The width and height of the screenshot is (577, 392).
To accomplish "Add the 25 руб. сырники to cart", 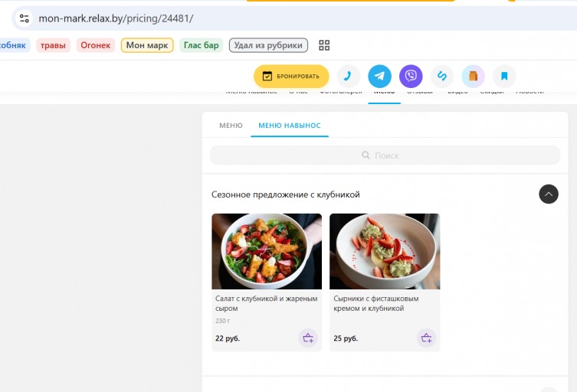I will [x=426, y=338].
